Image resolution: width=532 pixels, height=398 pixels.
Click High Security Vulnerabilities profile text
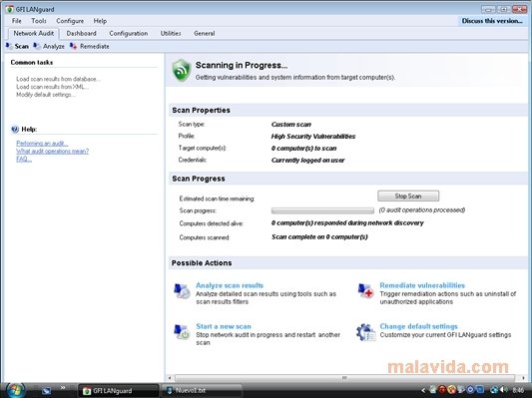point(313,137)
